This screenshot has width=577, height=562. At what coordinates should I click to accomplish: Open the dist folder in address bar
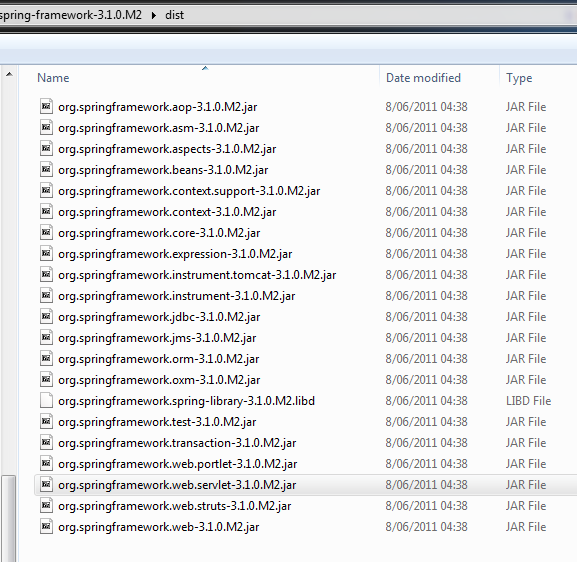174,15
